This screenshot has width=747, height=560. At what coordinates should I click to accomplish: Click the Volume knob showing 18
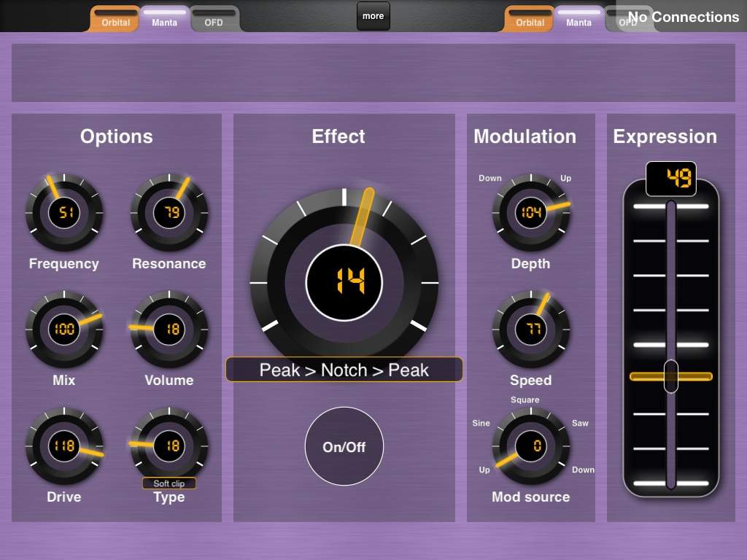click(169, 329)
